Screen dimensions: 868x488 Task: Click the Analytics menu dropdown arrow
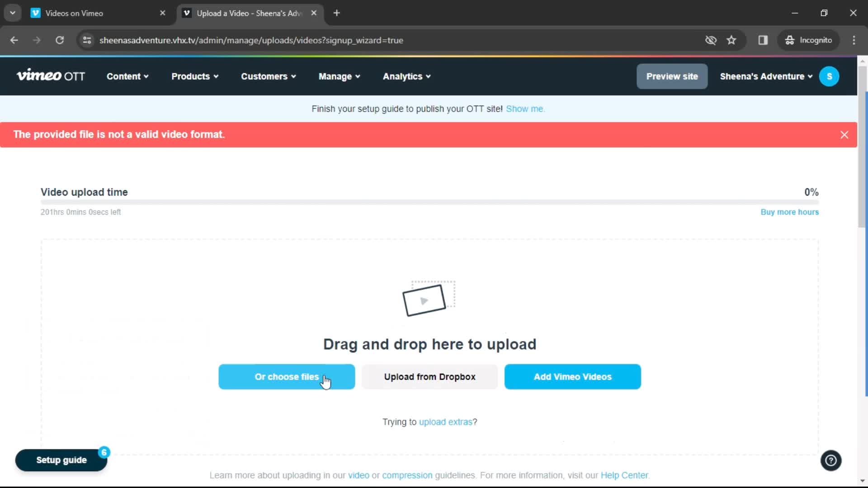click(429, 76)
